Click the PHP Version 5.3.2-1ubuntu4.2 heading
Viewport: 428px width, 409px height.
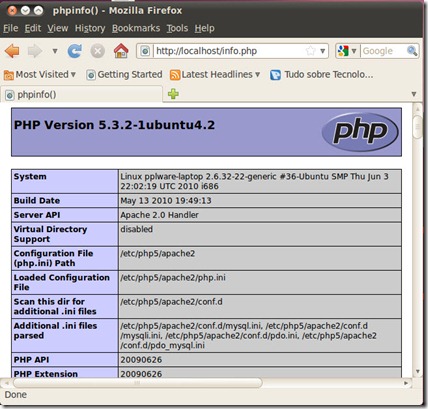click(114, 125)
